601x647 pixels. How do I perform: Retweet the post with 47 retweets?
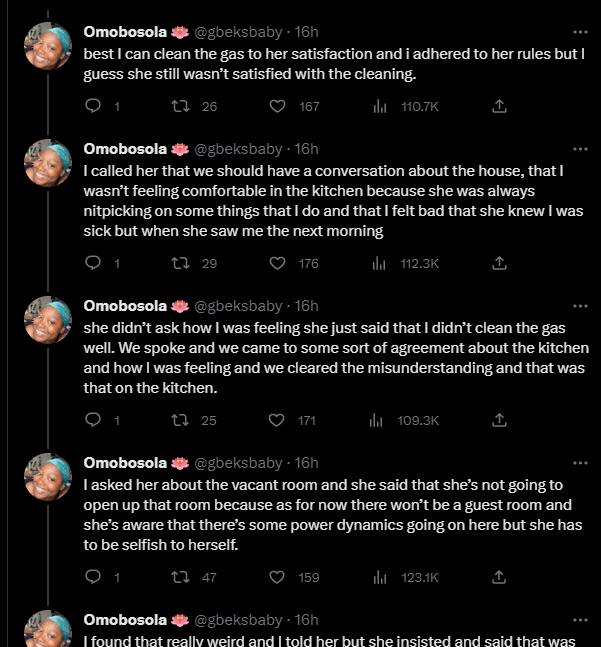coord(182,577)
